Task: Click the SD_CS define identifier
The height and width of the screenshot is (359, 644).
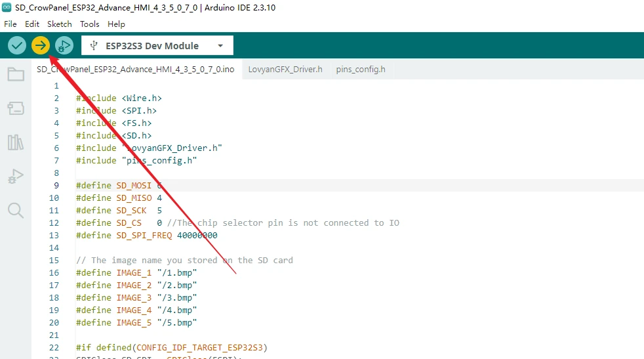Action: click(x=129, y=223)
